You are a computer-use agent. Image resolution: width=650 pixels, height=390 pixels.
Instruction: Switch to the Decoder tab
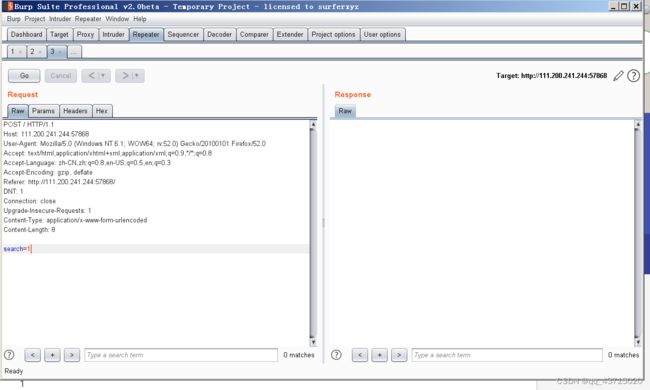pos(219,34)
